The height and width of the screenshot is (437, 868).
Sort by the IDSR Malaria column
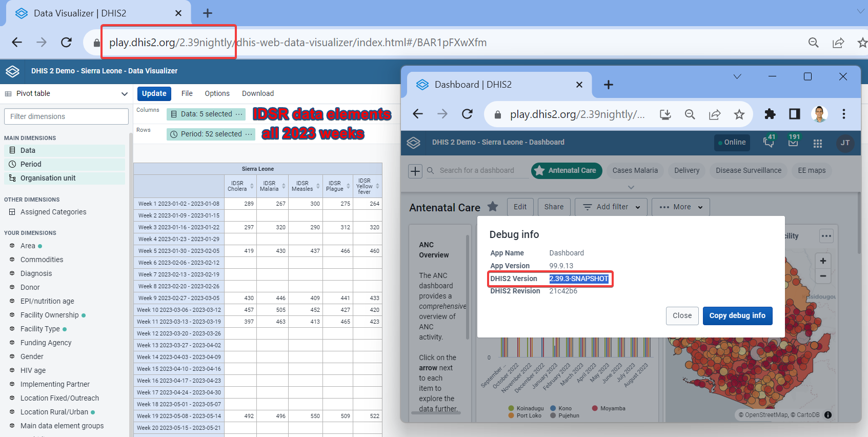pos(284,186)
